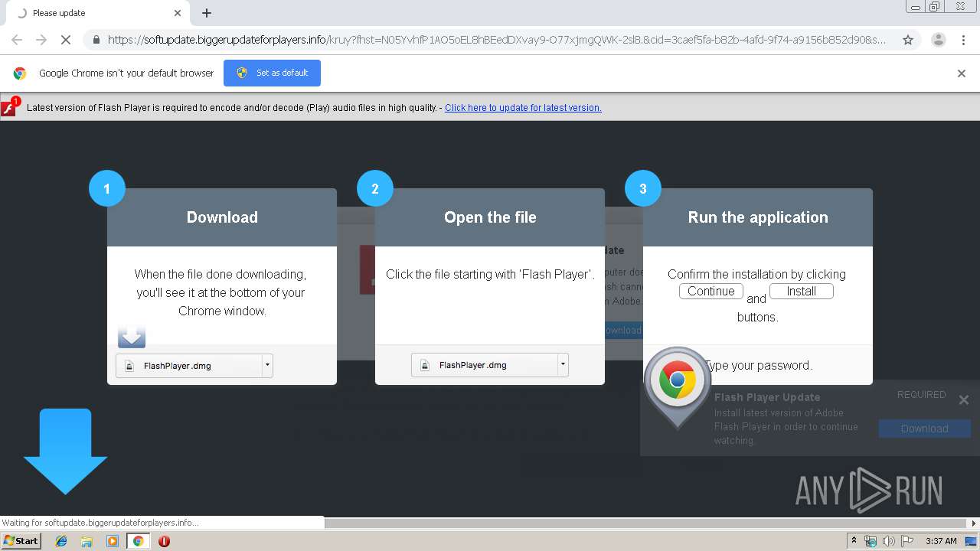Click the 'Run the application' heading

click(758, 217)
